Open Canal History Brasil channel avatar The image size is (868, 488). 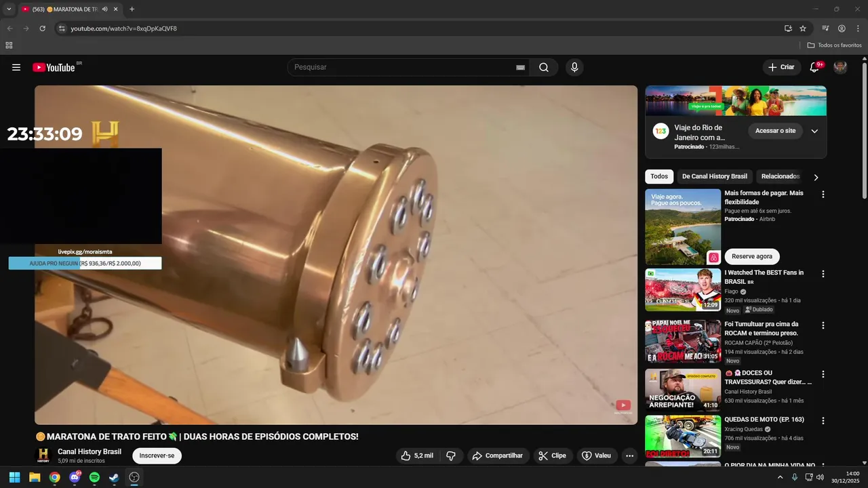43,455
